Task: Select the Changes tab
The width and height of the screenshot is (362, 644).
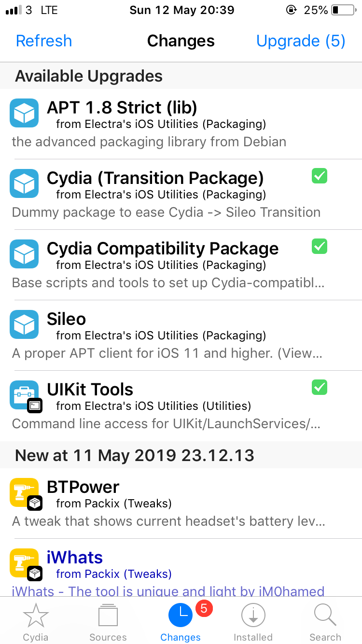Action: [x=181, y=622]
